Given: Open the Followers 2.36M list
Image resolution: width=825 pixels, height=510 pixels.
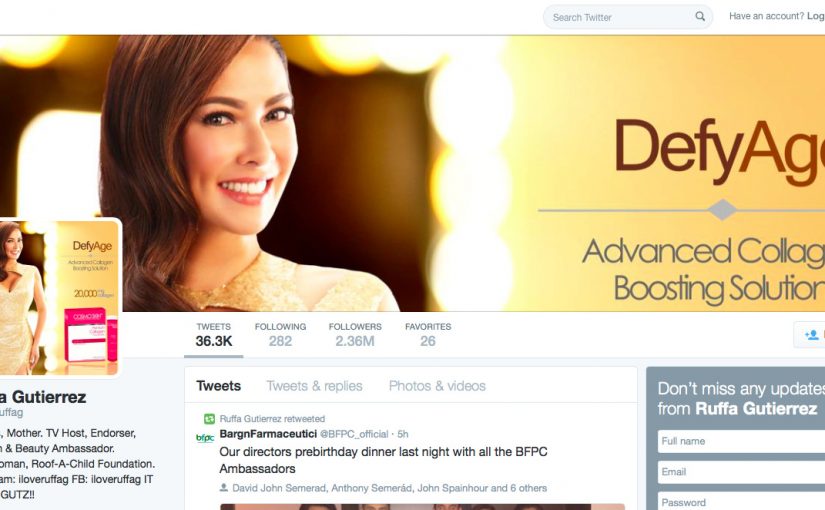Looking at the screenshot, I should click(x=355, y=335).
